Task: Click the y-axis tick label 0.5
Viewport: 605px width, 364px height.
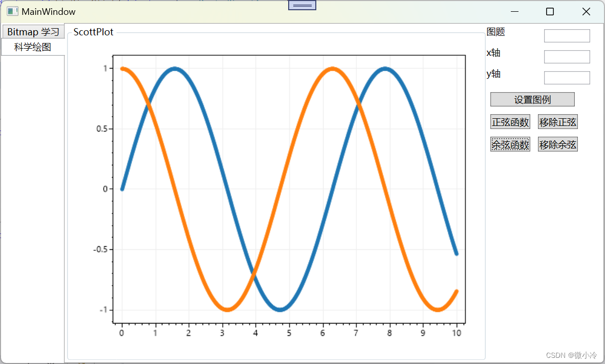Action: pos(102,129)
